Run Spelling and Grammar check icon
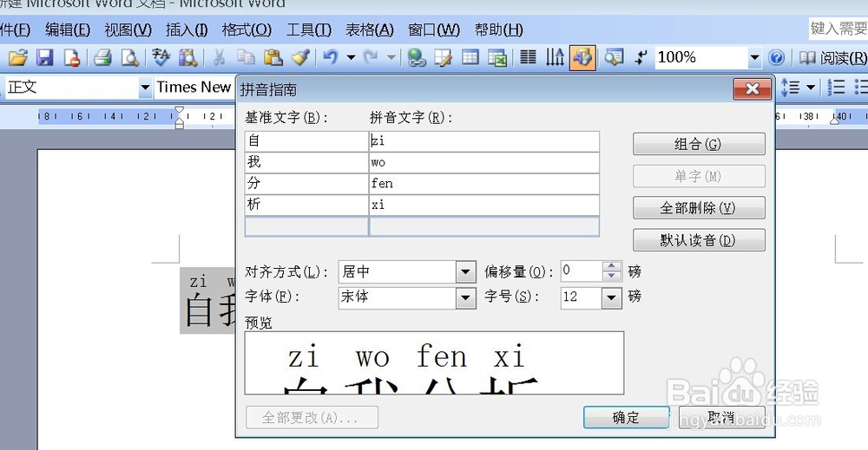The image size is (868, 450). [161, 57]
